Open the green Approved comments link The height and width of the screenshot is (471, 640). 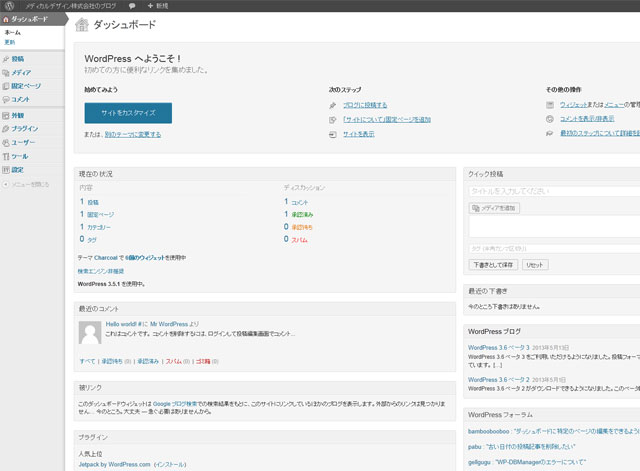302,215
